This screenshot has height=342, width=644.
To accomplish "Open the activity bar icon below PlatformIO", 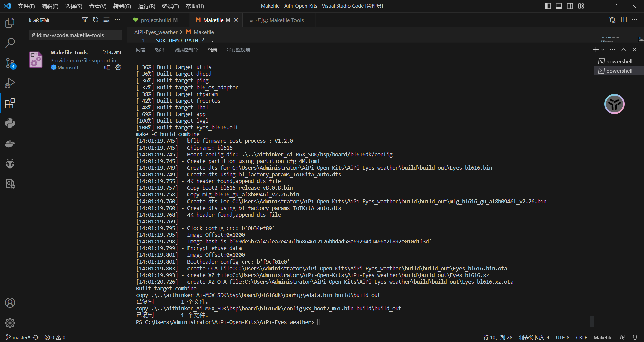I will 10,184.
